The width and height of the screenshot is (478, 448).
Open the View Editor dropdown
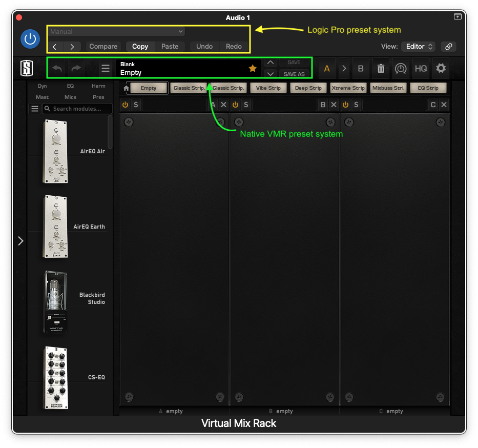tap(419, 46)
